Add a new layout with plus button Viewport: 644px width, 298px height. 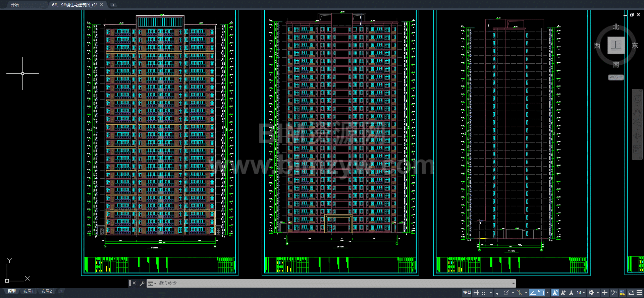click(x=61, y=291)
